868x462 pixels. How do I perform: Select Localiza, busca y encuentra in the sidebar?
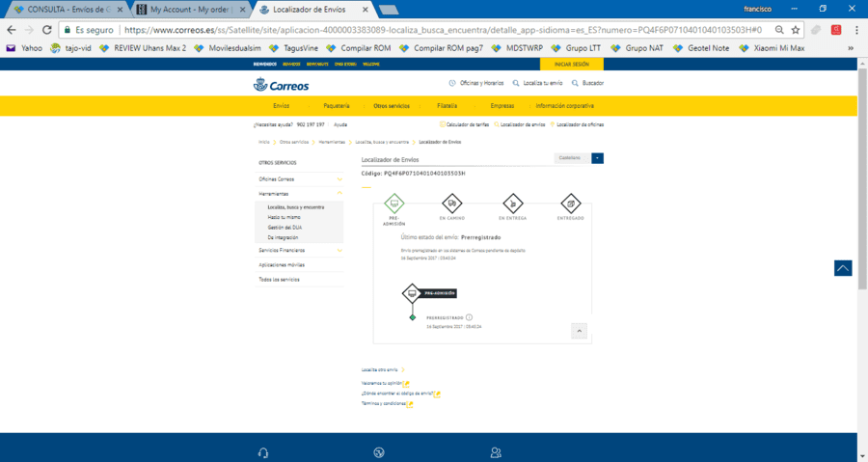(296, 207)
